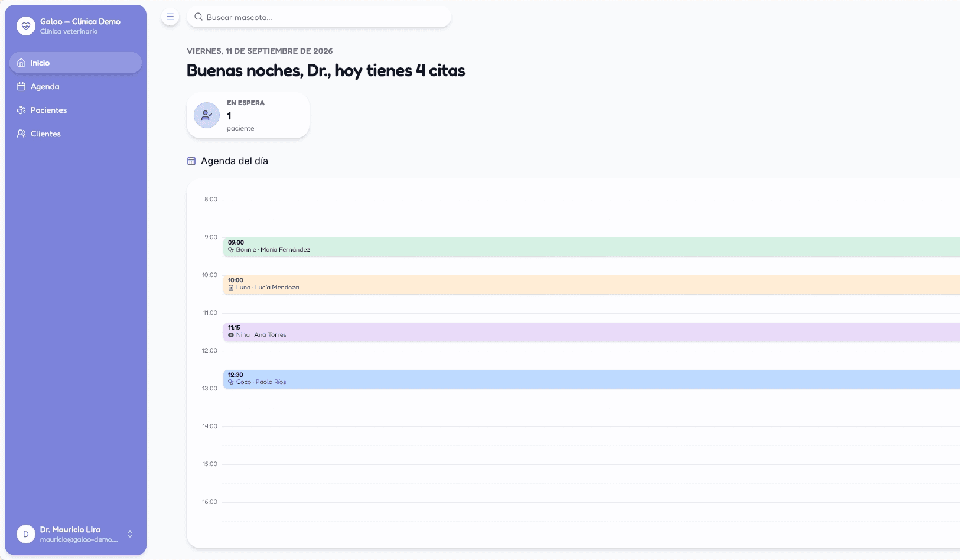Click the En Espera patient icon
The width and height of the screenshot is (960, 560).
pos(207,115)
